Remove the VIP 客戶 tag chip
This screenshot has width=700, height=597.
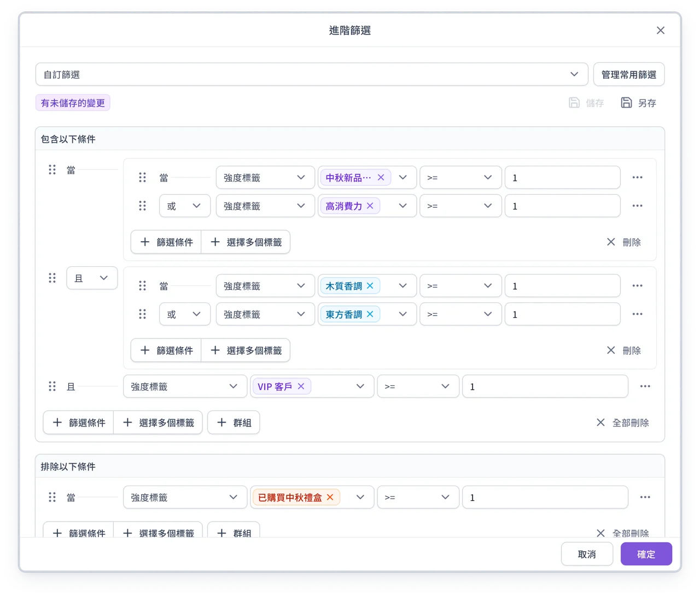[301, 387]
